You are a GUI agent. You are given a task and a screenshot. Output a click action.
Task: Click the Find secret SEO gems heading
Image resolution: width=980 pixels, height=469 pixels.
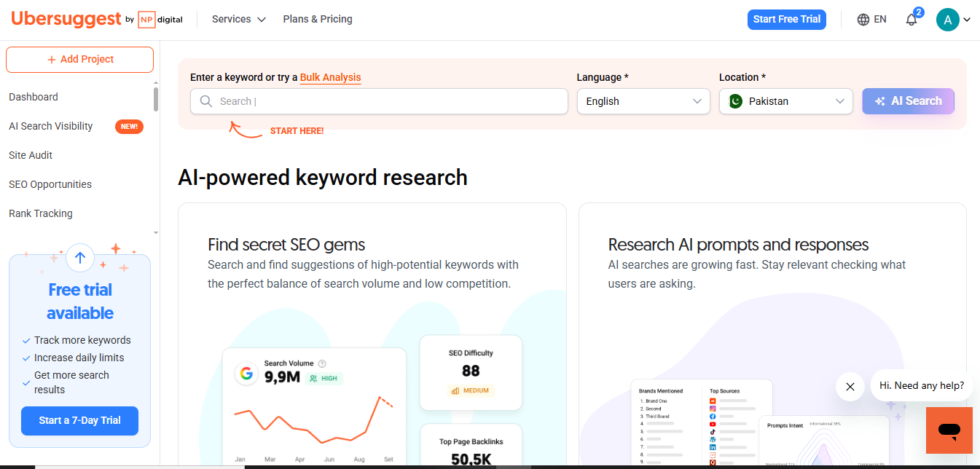click(286, 245)
